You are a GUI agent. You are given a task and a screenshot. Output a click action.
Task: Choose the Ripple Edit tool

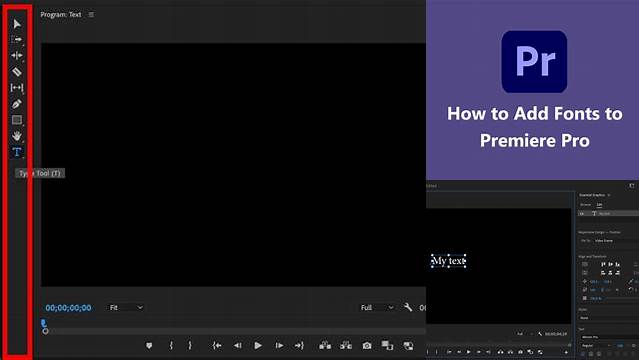click(17, 55)
